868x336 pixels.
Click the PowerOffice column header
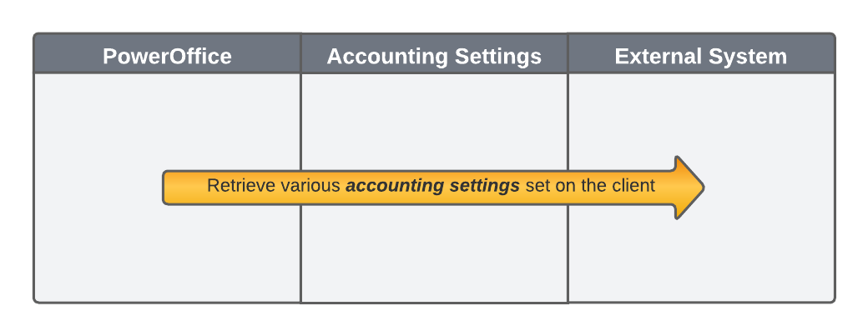tap(167, 56)
